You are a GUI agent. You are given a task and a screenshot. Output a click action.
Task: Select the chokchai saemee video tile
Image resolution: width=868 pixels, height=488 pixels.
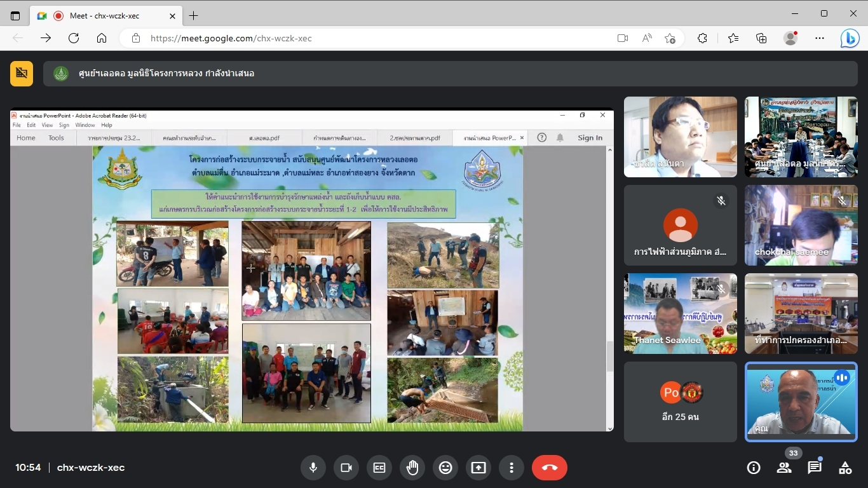tap(801, 225)
